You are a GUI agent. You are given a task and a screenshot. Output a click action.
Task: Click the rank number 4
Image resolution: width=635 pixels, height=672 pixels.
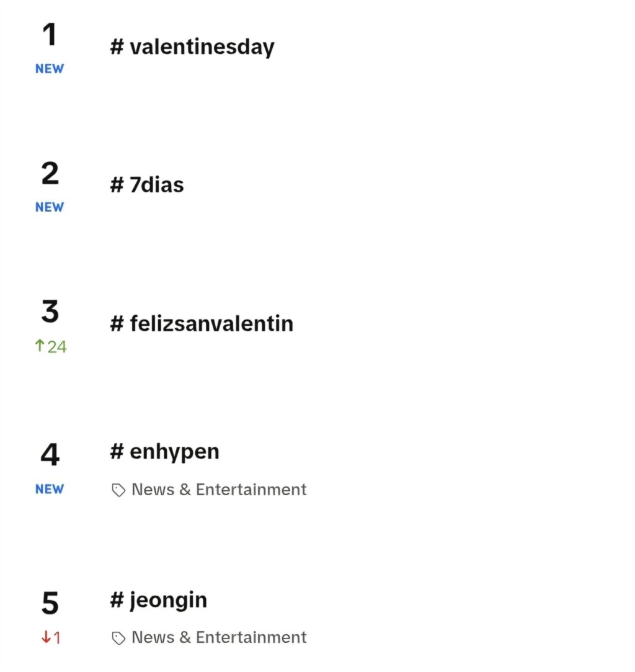pyautogui.click(x=50, y=454)
